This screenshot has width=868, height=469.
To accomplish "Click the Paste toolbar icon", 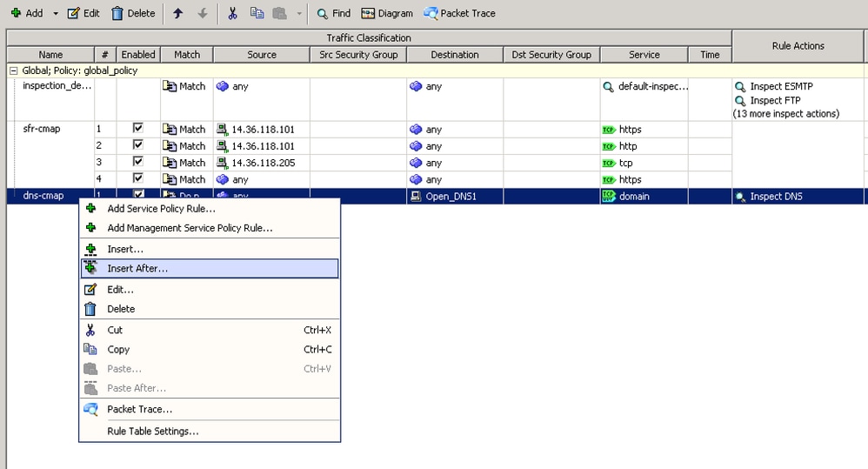I will click(x=280, y=13).
